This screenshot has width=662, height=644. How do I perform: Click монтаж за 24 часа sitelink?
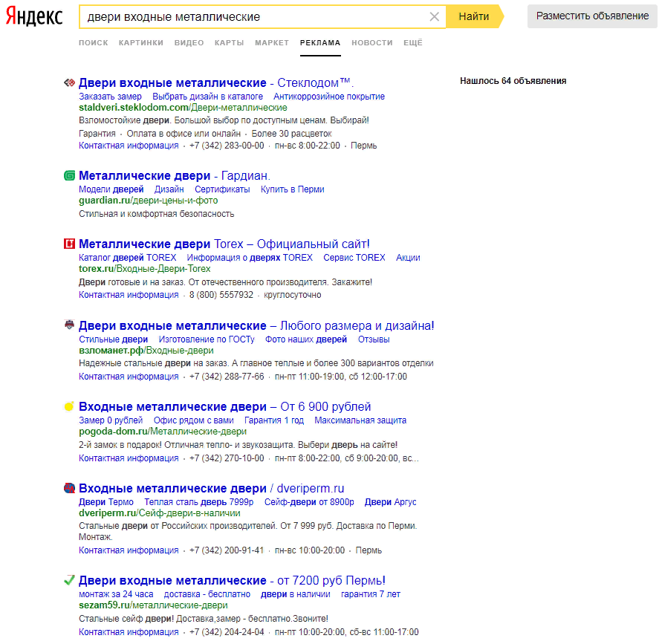[x=116, y=594]
